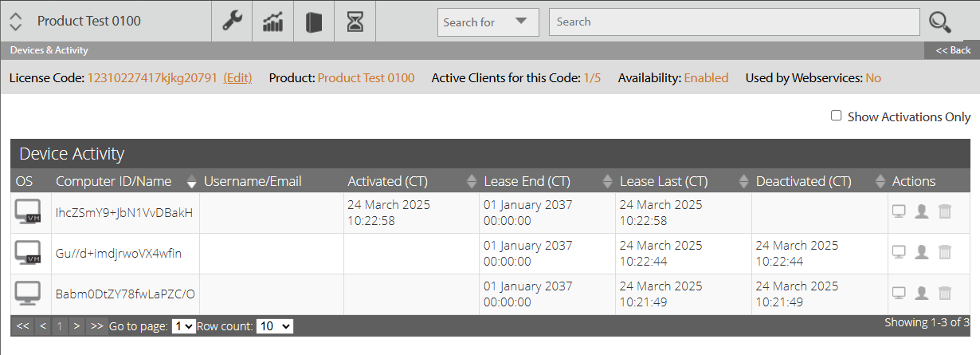Click trash delete icon for Gu//d+imdjrwoVX4wfIn row

click(x=944, y=252)
